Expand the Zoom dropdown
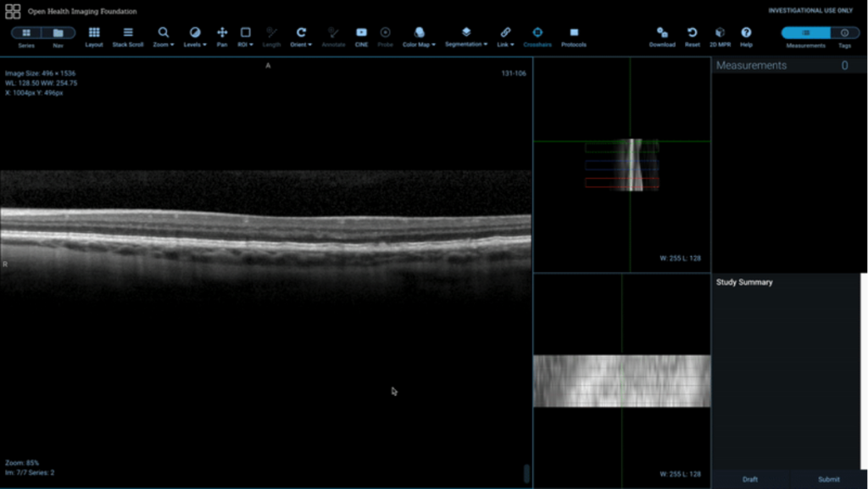 [x=164, y=35]
